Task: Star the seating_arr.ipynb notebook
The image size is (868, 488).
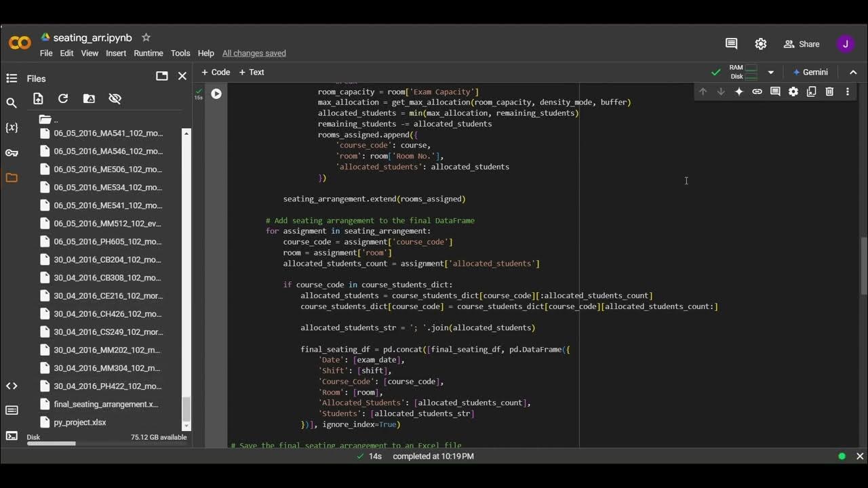Action: point(146,37)
